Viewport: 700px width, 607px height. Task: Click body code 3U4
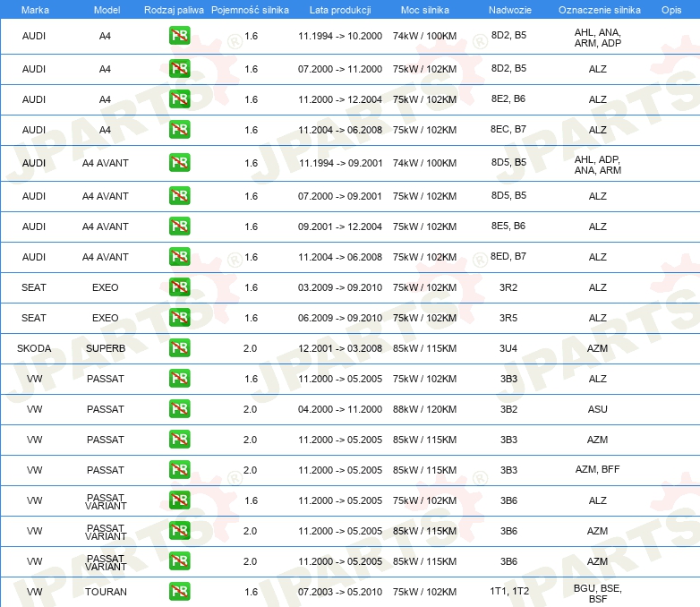508,348
